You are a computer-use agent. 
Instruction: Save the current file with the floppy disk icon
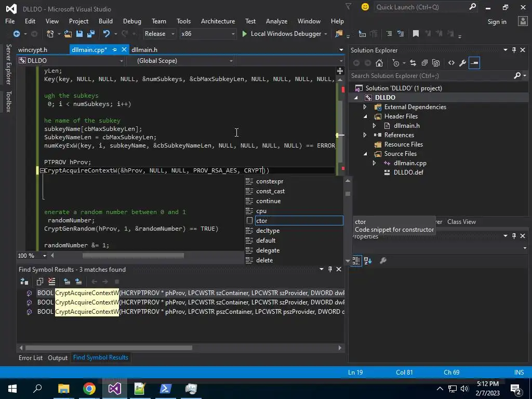(79, 34)
